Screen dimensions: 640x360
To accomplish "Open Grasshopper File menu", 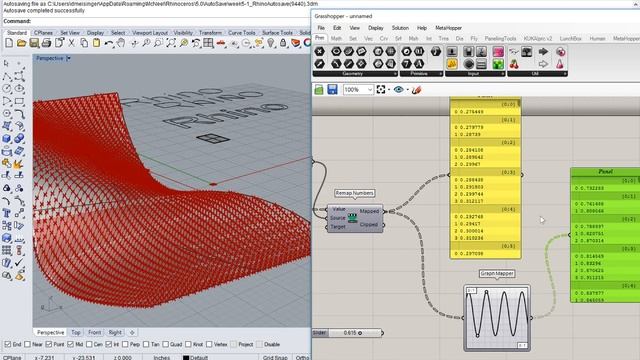I will tap(321, 28).
